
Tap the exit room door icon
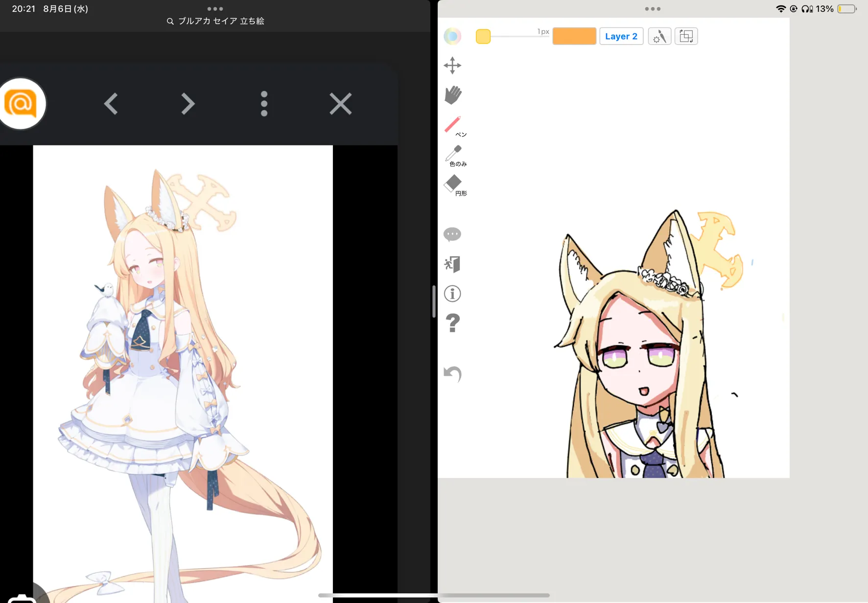click(x=452, y=264)
